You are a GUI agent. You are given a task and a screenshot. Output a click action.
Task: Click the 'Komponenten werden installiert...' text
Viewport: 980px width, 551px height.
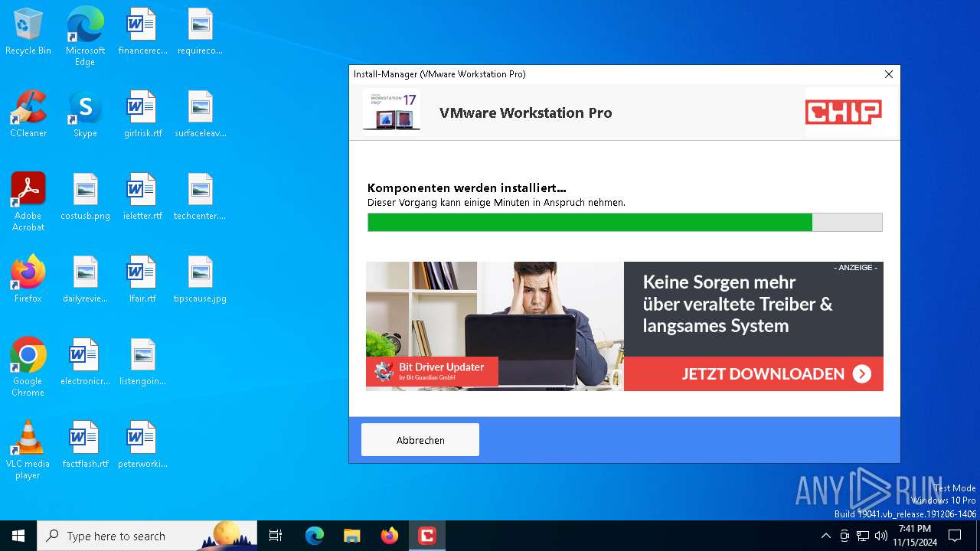click(x=467, y=187)
